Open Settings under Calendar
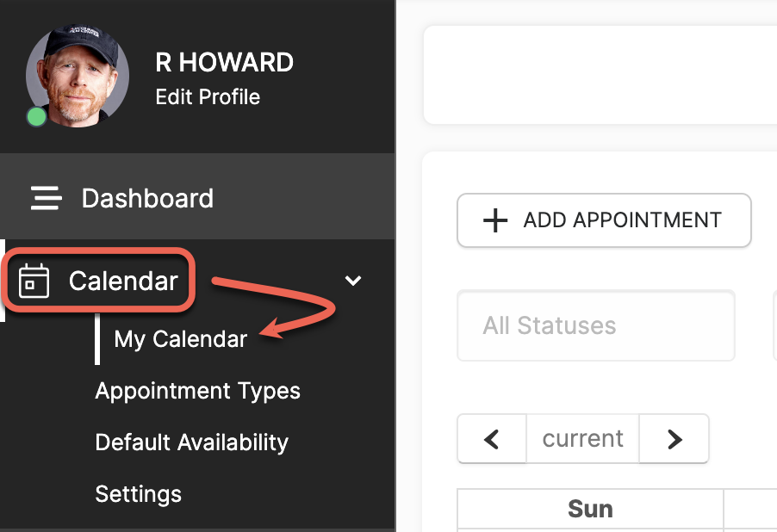Screen dimensions: 777x532 (x=138, y=494)
